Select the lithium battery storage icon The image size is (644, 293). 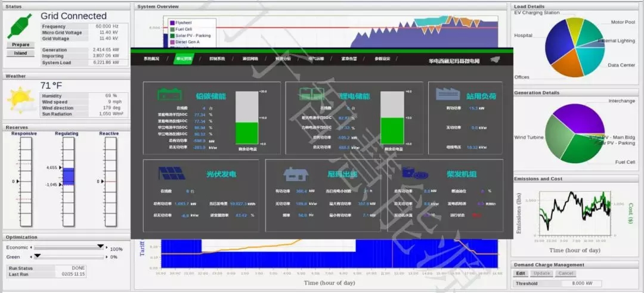coord(312,95)
